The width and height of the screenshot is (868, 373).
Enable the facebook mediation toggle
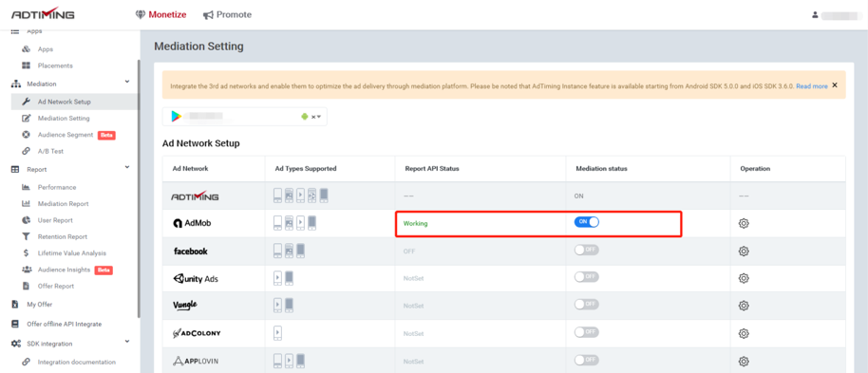pyautogui.click(x=586, y=251)
